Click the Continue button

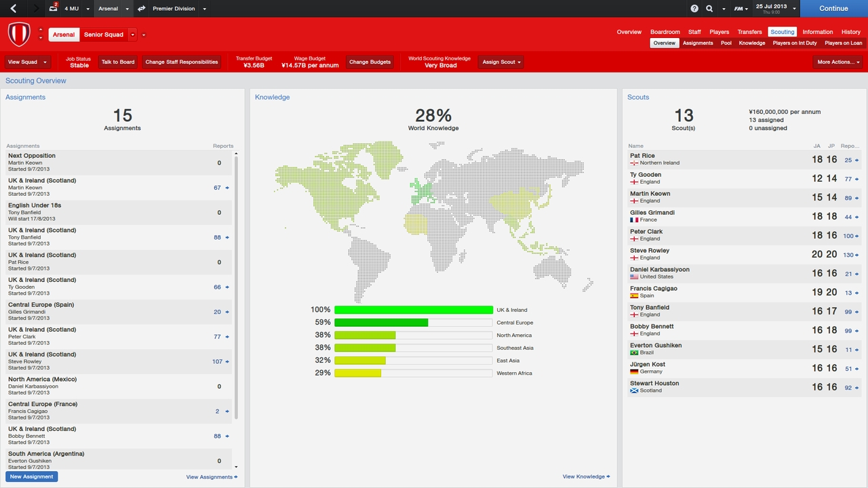[833, 9]
